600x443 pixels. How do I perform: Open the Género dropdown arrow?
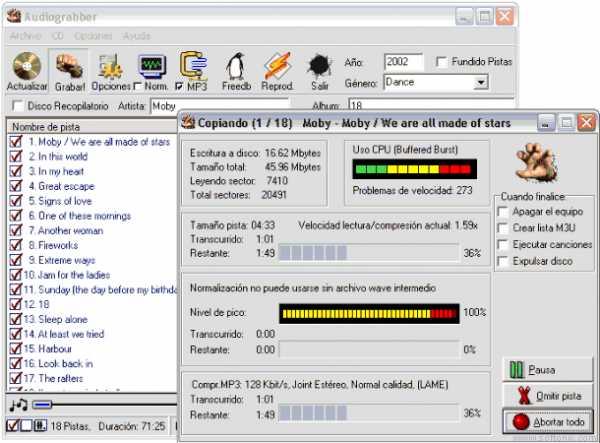[x=481, y=82]
